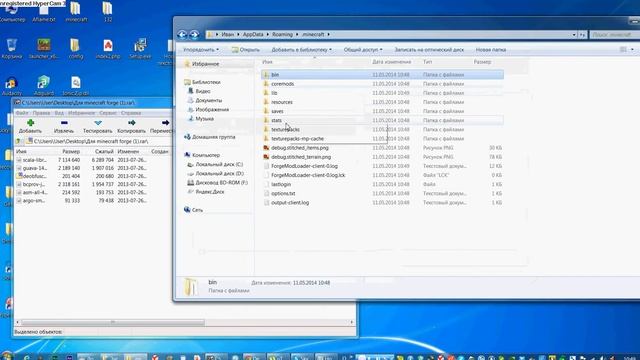Select the 132 folder on desktop
The height and width of the screenshot is (360, 640).
pyautogui.click(x=107, y=11)
